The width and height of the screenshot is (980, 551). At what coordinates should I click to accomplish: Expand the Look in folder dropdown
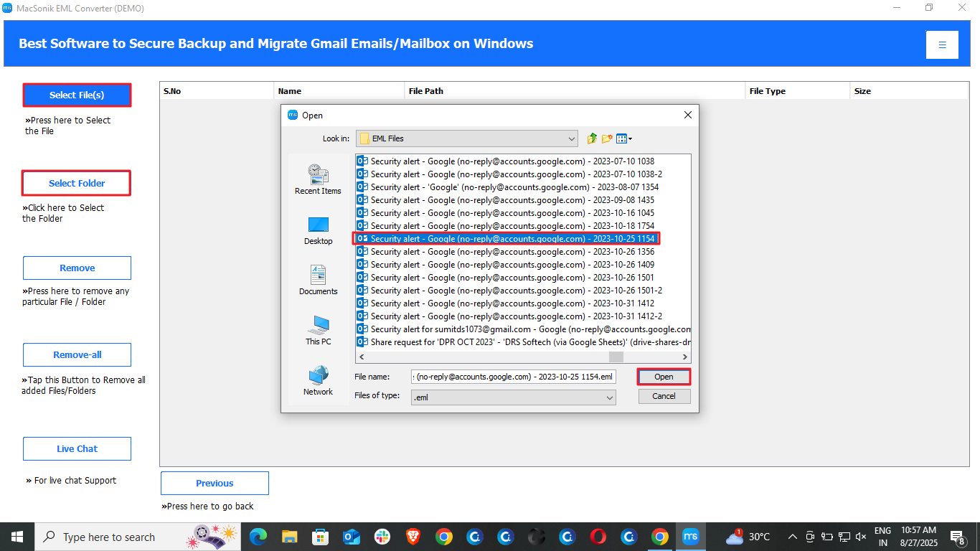coord(571,138)
